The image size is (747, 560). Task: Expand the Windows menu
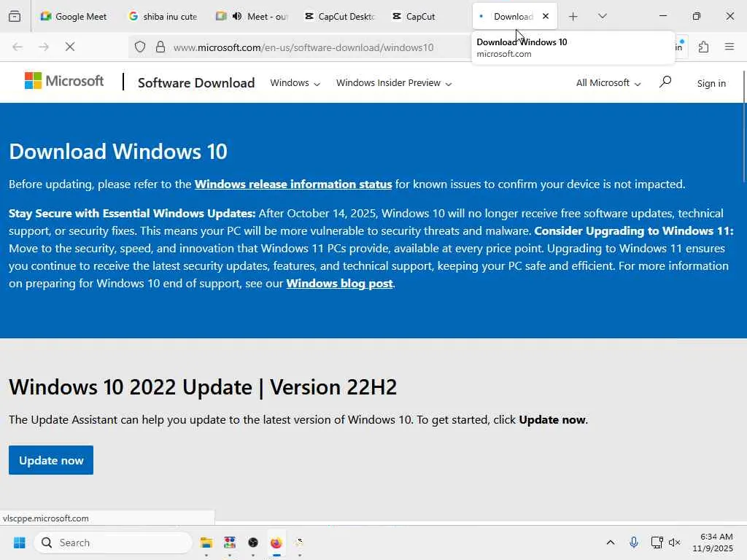tap(295, 83)
